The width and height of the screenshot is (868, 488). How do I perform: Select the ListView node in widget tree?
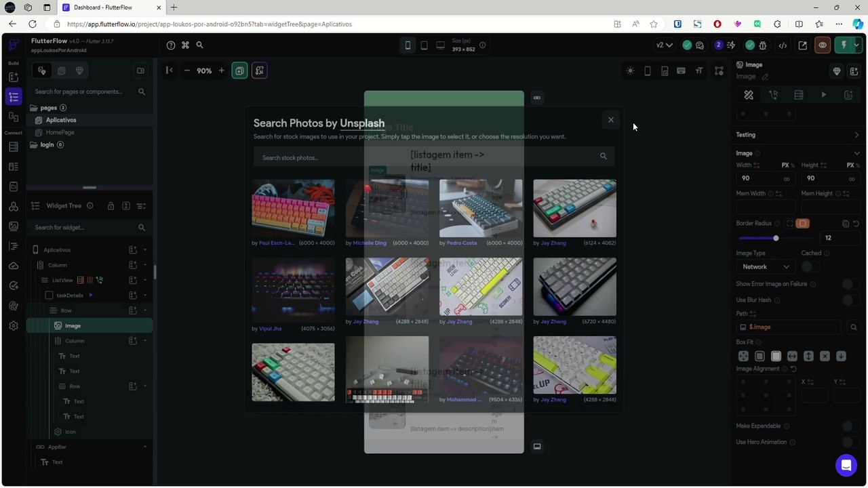(x=62, y=280)
